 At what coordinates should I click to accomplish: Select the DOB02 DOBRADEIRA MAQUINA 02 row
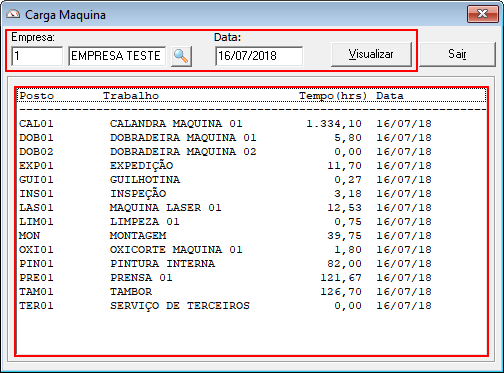[x=252, y=152]
